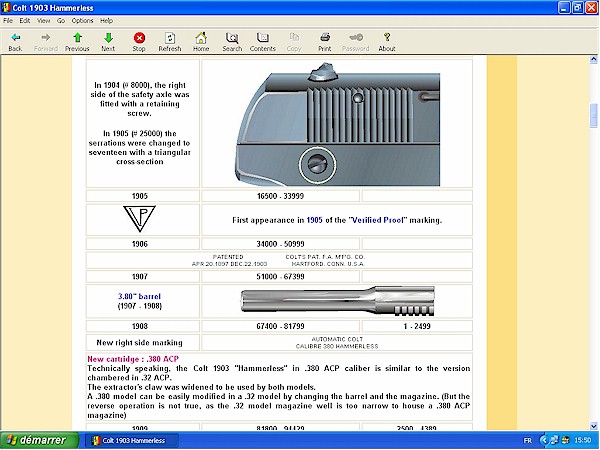The width and height of the screenshot is (600, 450).
Task: Click the "1908" year cell
Action: [x=143, y=326]
